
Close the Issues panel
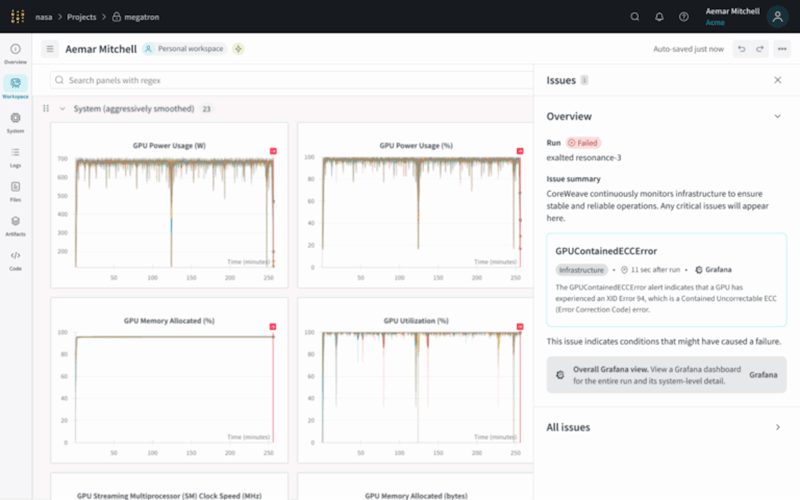point(777,80)
